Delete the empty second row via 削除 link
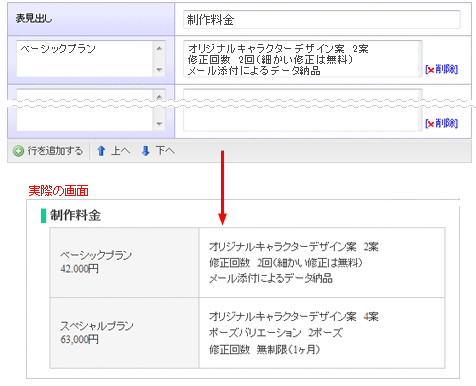Viewport: 476px width, 386px height. pyautogui.click(x=441, y=123)
